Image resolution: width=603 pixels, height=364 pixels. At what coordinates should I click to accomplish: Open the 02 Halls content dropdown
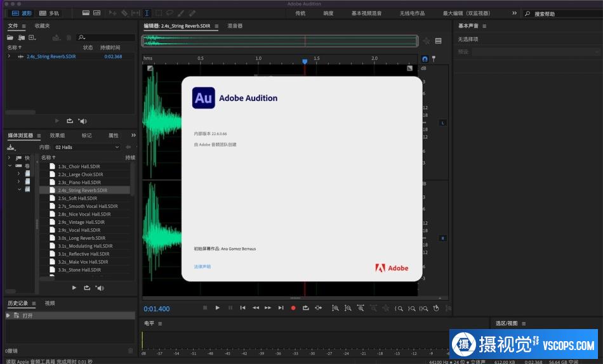(87, 147)
